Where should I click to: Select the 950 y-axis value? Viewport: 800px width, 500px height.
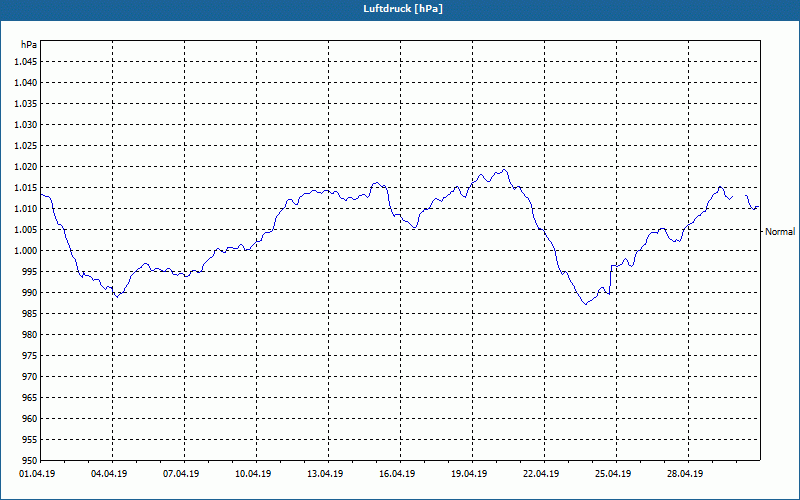tap(31, 460)
